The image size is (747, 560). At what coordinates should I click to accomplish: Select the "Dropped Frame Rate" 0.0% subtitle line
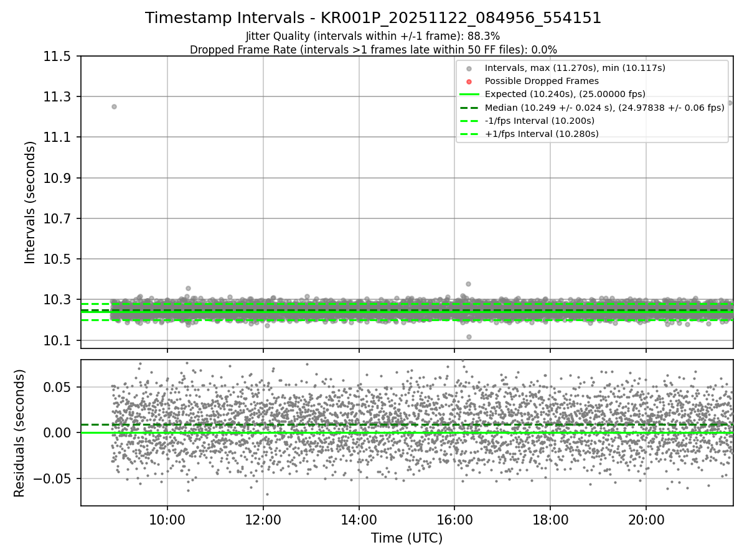(374, 50)
